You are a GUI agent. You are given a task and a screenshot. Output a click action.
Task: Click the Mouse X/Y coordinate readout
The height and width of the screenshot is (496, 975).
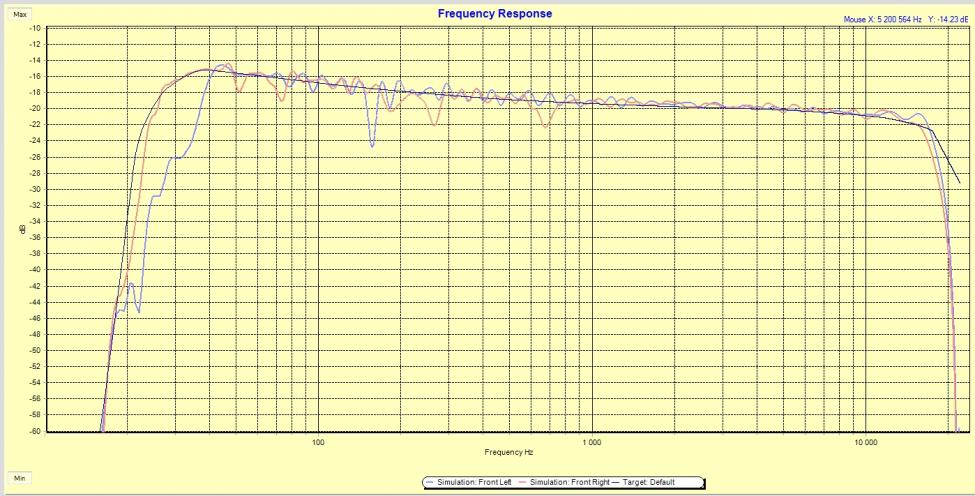point(906,20)
